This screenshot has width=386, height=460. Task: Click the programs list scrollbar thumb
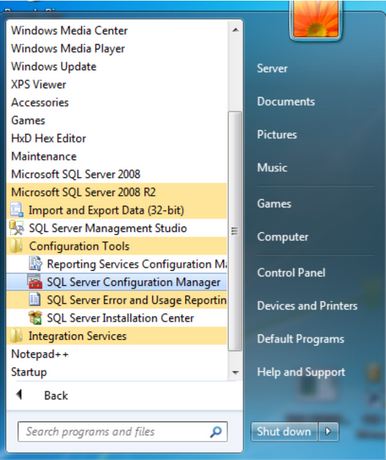235,231
